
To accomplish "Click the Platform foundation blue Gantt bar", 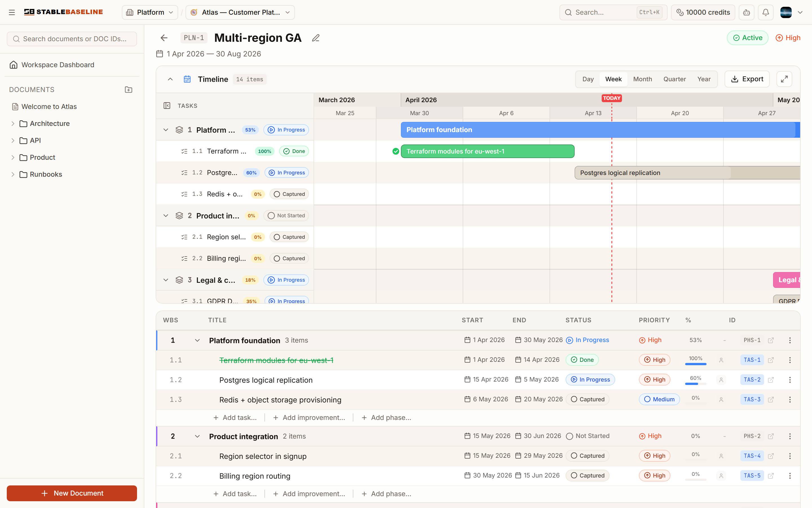I will click(x=600, y=130).
